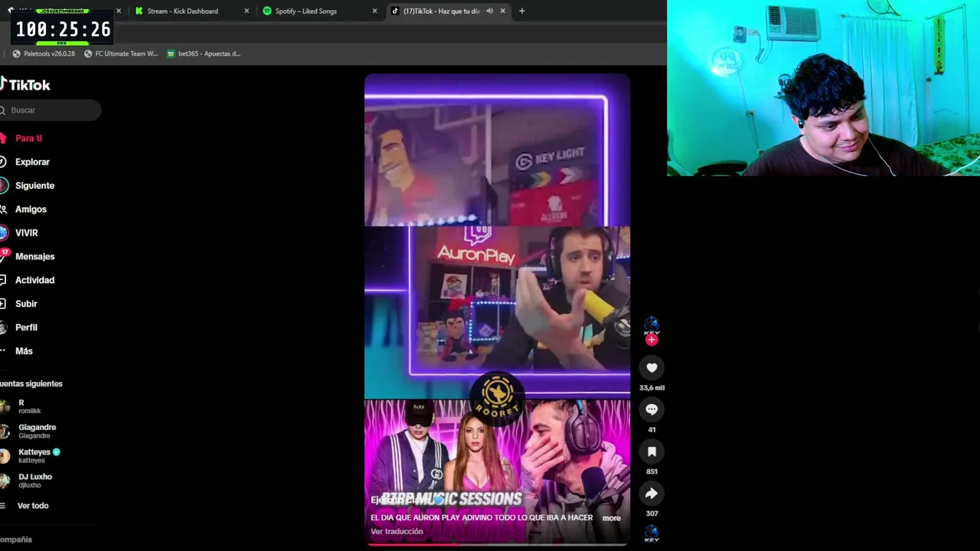Seek using the video progress bar
This screenshot has width=980, height=551.
[497, 544]
